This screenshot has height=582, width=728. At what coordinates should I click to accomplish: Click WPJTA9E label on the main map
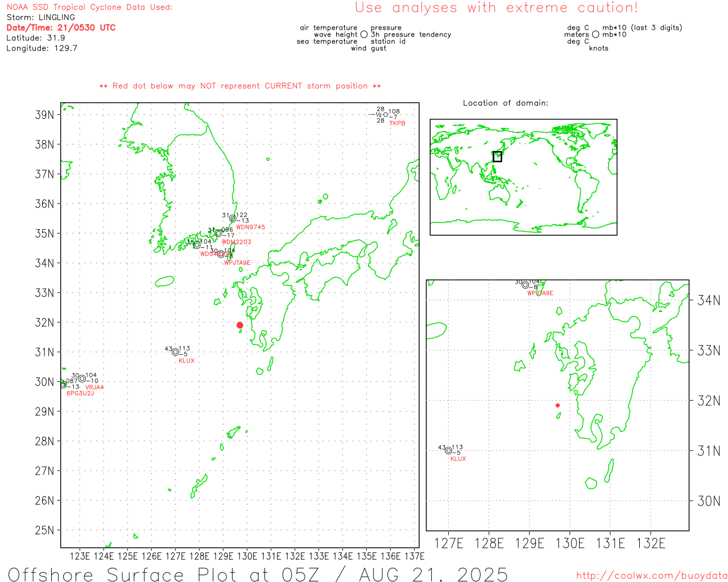(x=237, y=263)
